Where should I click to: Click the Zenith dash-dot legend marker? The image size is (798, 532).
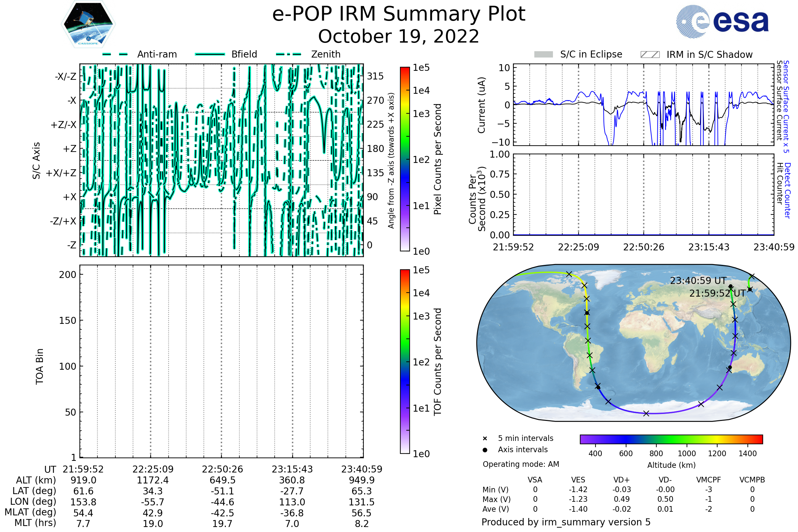[289, 54]
